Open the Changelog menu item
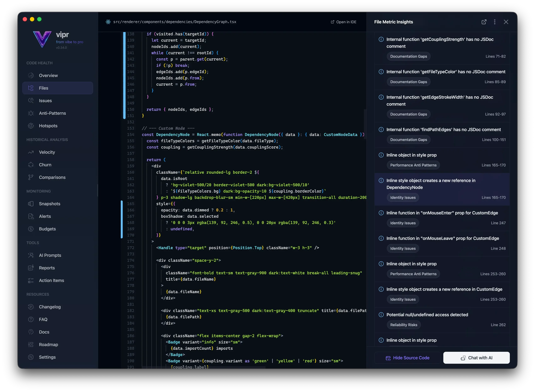 point(58,307)
